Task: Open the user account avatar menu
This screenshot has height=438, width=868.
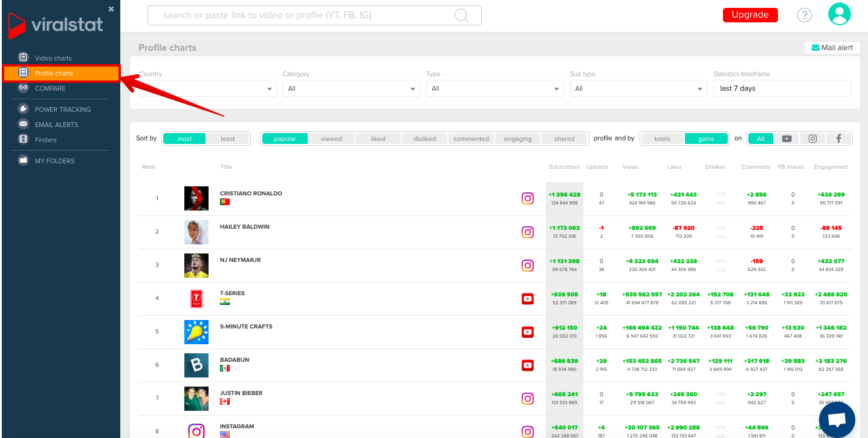Action: click(x=840, y=14)
